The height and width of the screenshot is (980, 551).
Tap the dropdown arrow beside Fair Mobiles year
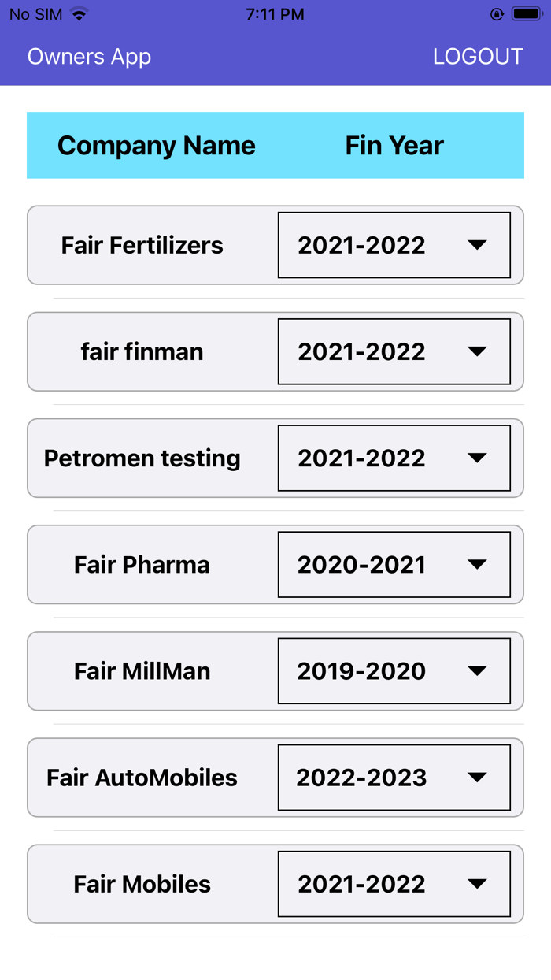click(479, 884)
